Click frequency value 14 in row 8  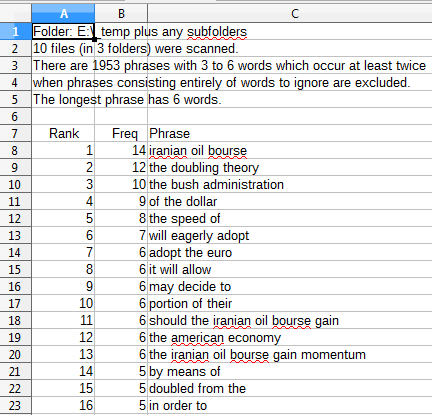click(x=121, y=150)
